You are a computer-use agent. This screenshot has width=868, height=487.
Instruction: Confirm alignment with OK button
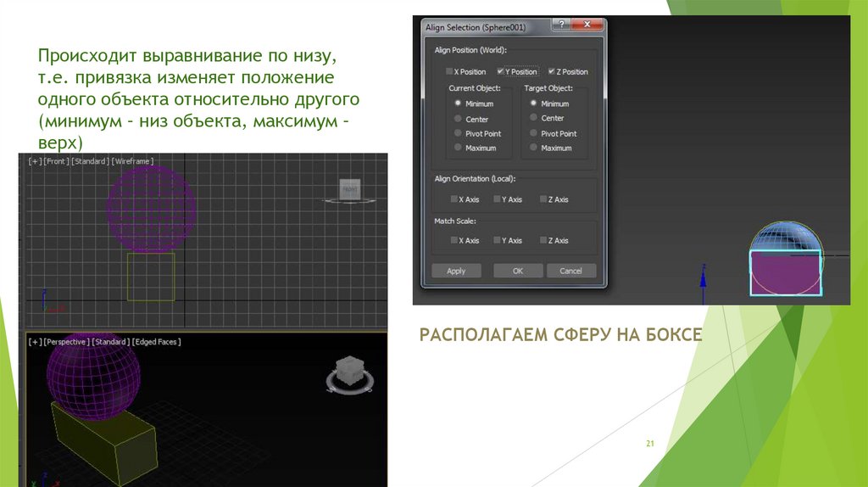point(518,271)
